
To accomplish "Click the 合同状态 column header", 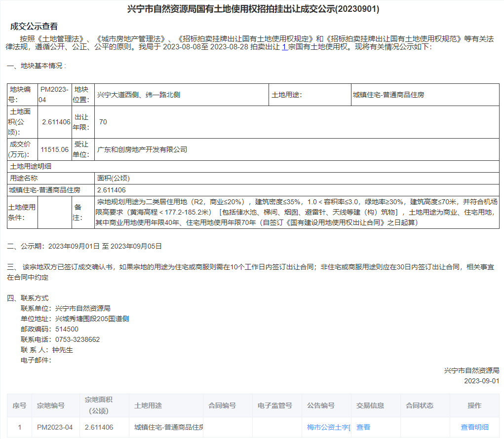I will point(420,405).
